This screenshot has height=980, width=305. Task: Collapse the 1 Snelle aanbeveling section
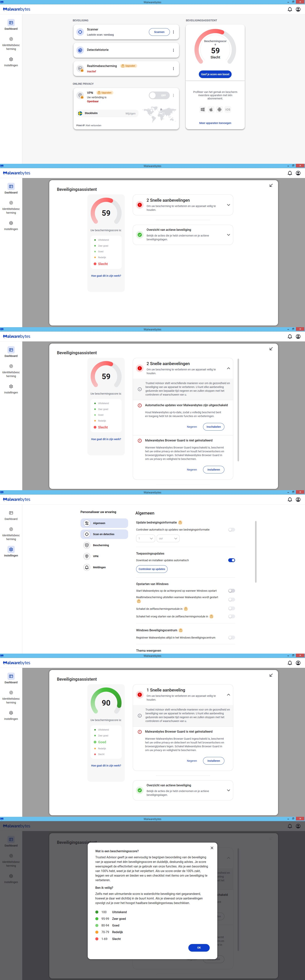(x=229, y=695)
